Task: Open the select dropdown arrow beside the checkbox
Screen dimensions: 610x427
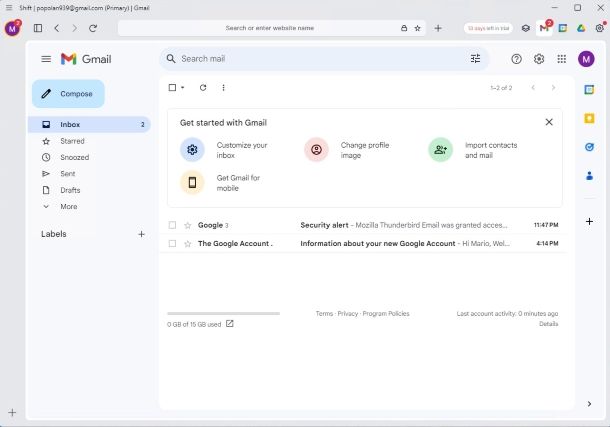Action: pyautogui.click(x=182, y=88)
